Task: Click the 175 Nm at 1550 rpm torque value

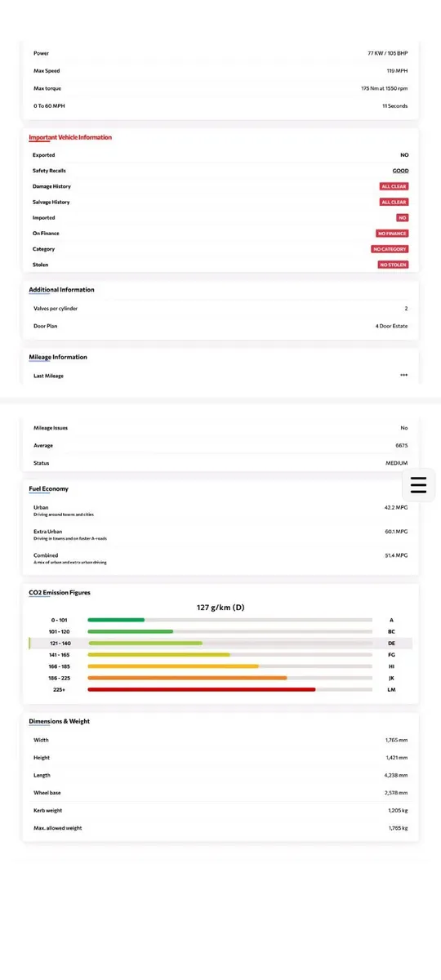Action: [x=385, y=88]
